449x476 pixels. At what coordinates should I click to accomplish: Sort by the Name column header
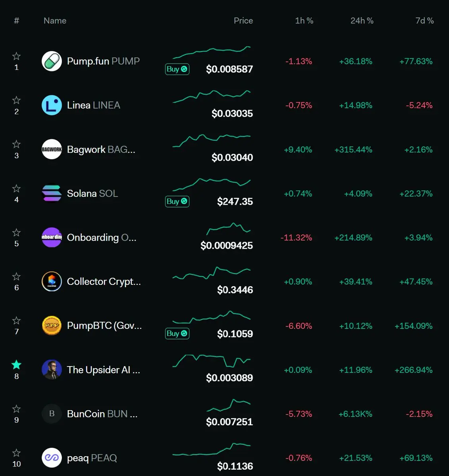click(55, 21)
